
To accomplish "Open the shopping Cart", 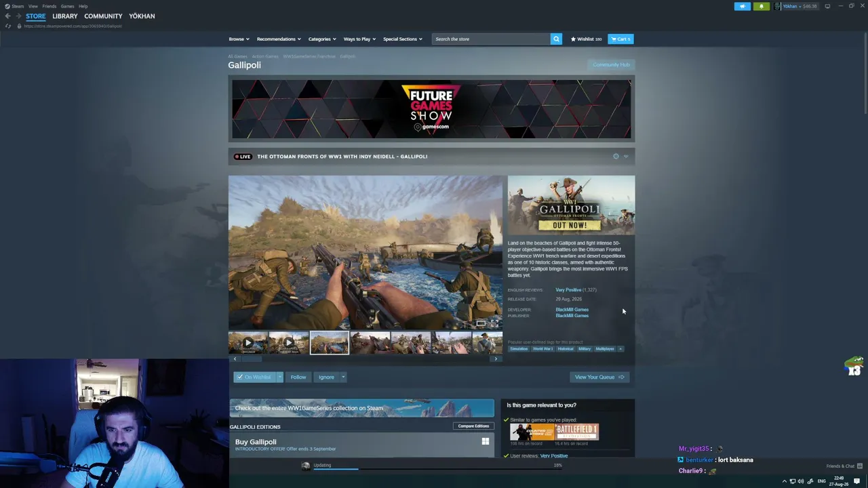I will point(620,39).
